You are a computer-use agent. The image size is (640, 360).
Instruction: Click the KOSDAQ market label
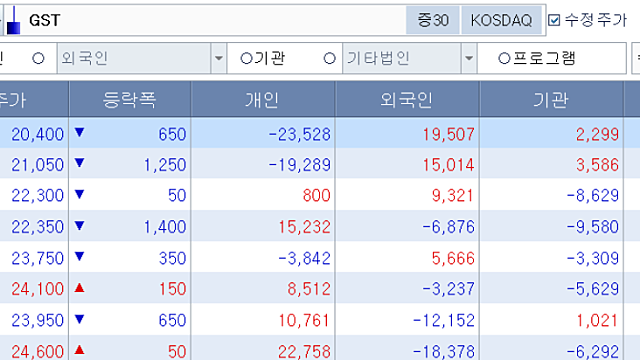(501, 20)
